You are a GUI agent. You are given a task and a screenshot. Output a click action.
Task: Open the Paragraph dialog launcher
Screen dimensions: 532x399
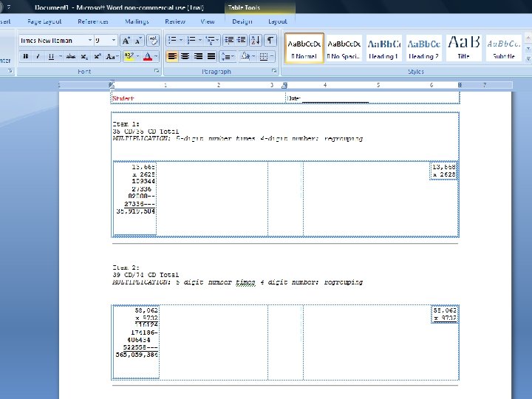[274, 71]
